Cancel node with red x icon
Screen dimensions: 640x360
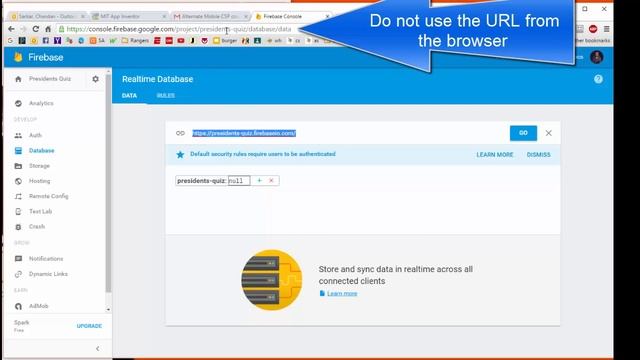pyautogui.click(x=271, y=180)
